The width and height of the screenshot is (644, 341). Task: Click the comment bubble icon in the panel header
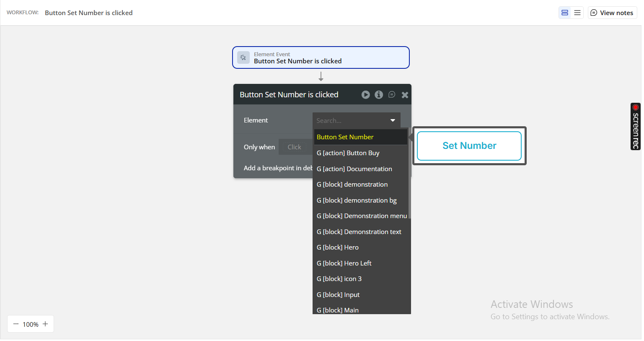tap(392, 95)
